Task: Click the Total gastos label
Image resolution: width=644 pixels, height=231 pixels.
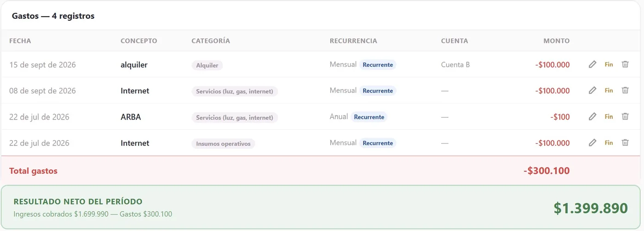Action: pyautogui.click(x=33, y=171)
